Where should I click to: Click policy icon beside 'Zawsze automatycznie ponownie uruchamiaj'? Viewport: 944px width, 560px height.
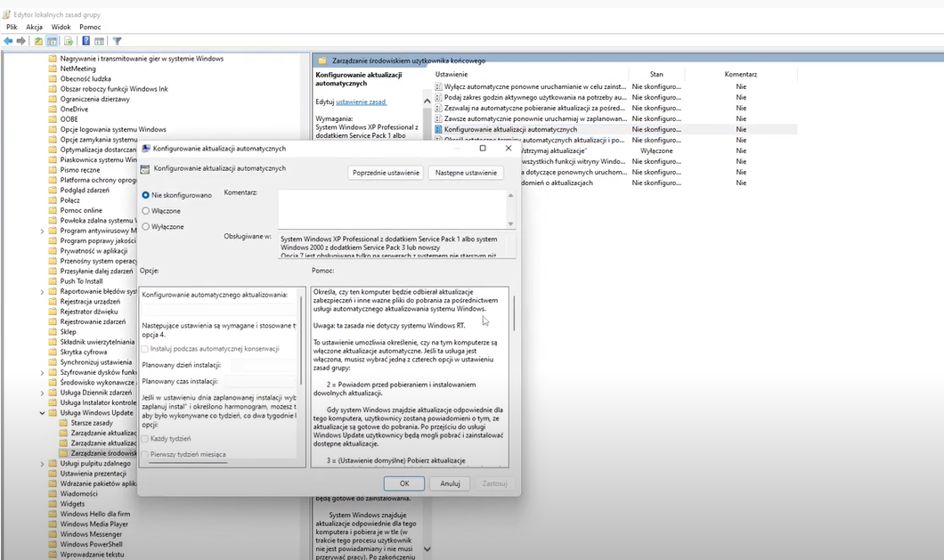(x=438, y=118)
